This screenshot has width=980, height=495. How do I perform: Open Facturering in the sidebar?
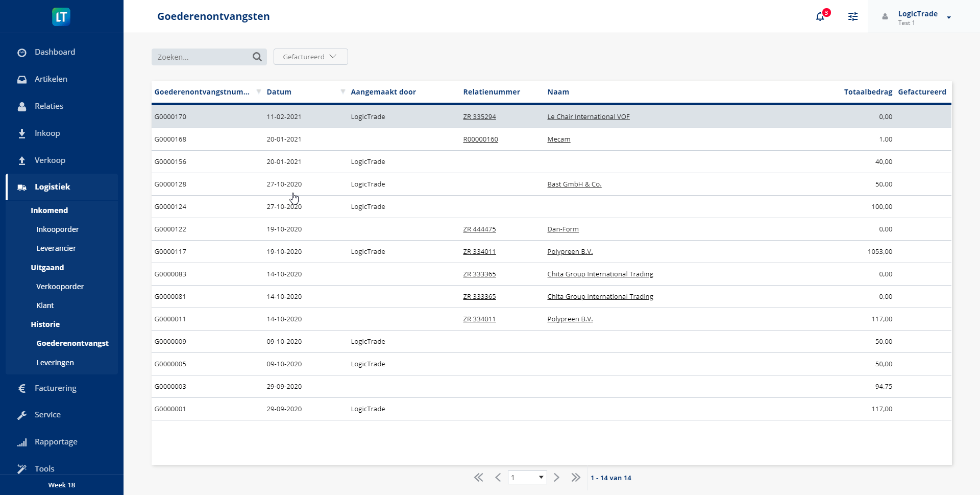55,388
